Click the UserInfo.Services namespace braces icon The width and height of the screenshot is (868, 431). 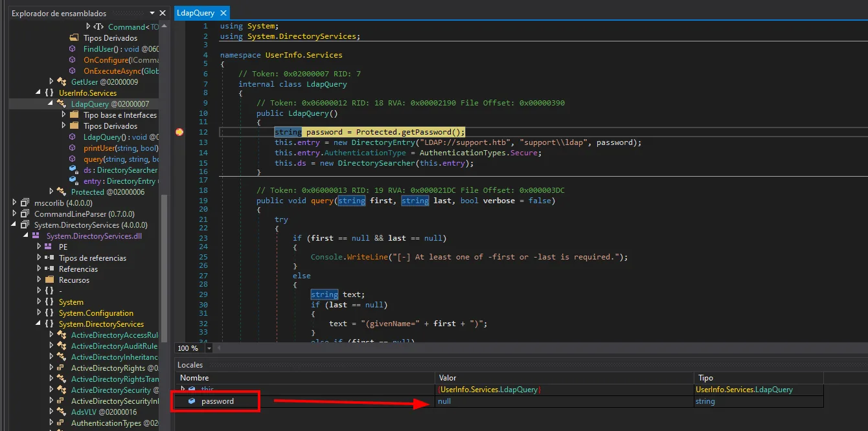click(49, 93)
